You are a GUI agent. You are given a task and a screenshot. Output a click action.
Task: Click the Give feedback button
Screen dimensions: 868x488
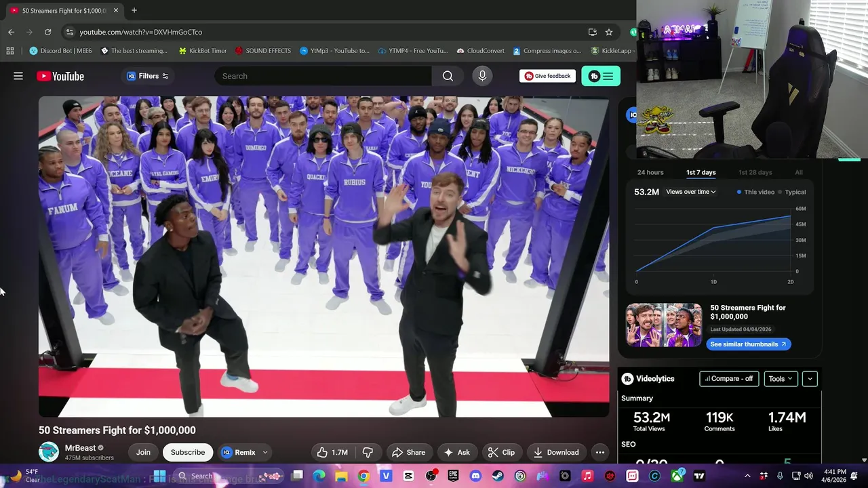(x=547, y=76)
